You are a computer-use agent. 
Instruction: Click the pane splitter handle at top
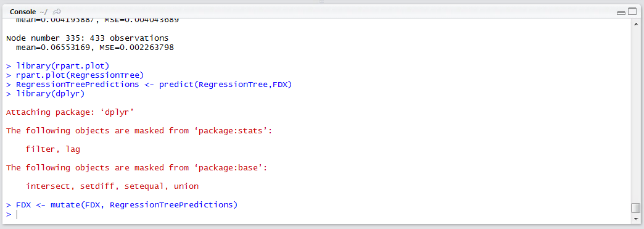(x=322, y=2)
